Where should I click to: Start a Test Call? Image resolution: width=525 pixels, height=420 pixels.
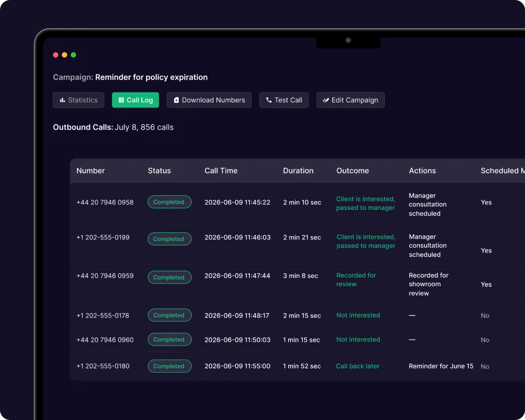284,100
